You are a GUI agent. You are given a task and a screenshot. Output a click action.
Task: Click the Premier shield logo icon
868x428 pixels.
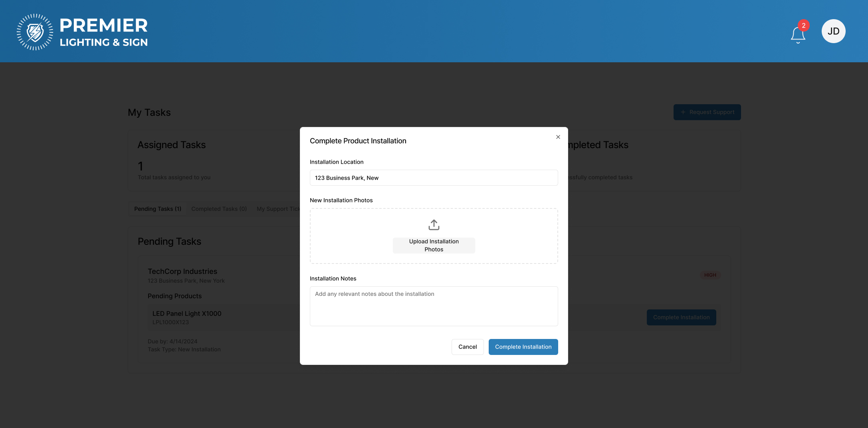point(35,32)
